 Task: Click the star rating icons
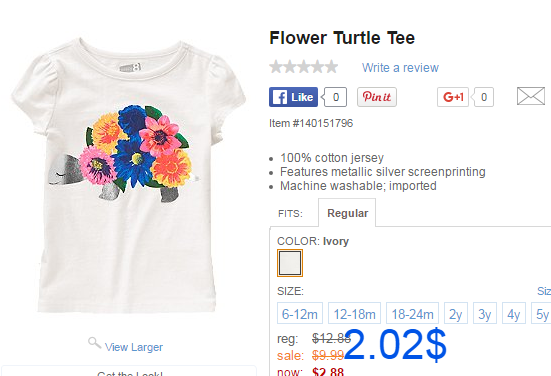coord(304,67)
